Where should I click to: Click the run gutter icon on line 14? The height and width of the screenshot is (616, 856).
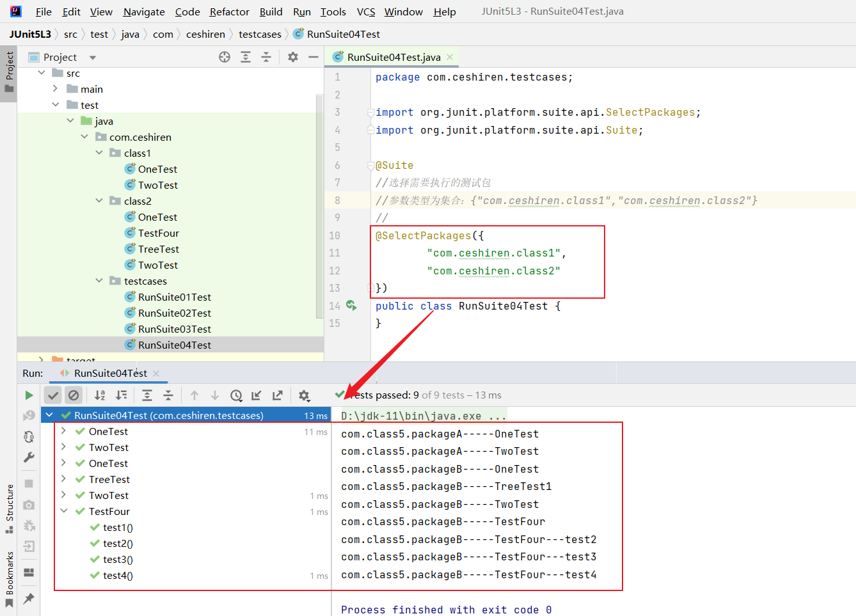pyautogui.click(x=351, y=306)
